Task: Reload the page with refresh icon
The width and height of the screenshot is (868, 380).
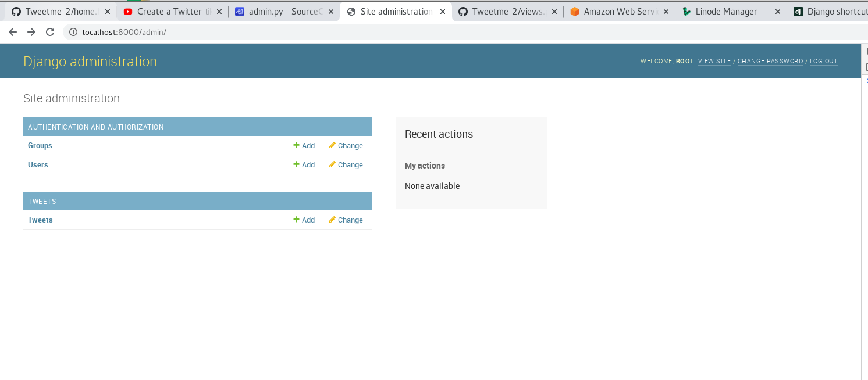Action: tap(50, 32)
